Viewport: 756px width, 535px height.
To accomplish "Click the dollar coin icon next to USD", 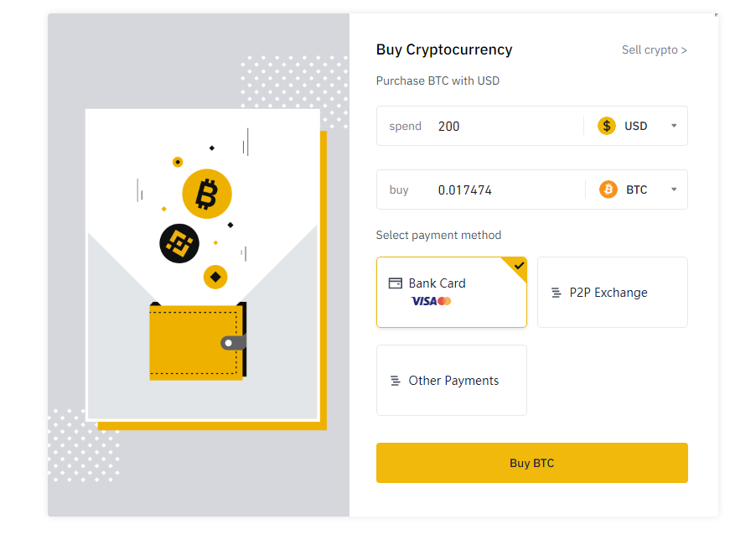I will click(x=606, y=126).
